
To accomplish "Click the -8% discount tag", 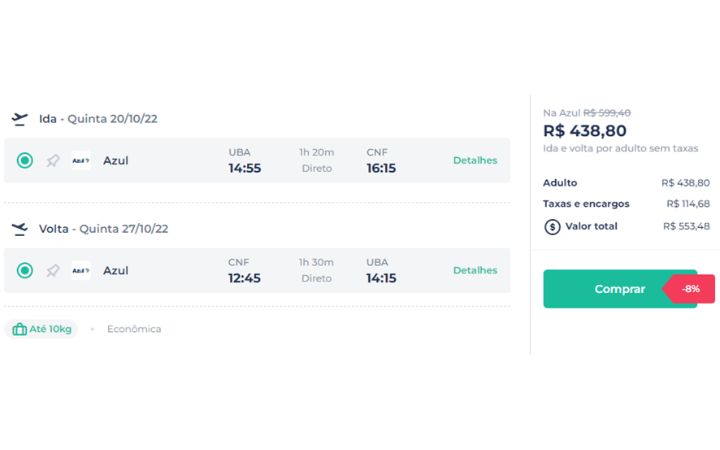I will tap(689, 289).
